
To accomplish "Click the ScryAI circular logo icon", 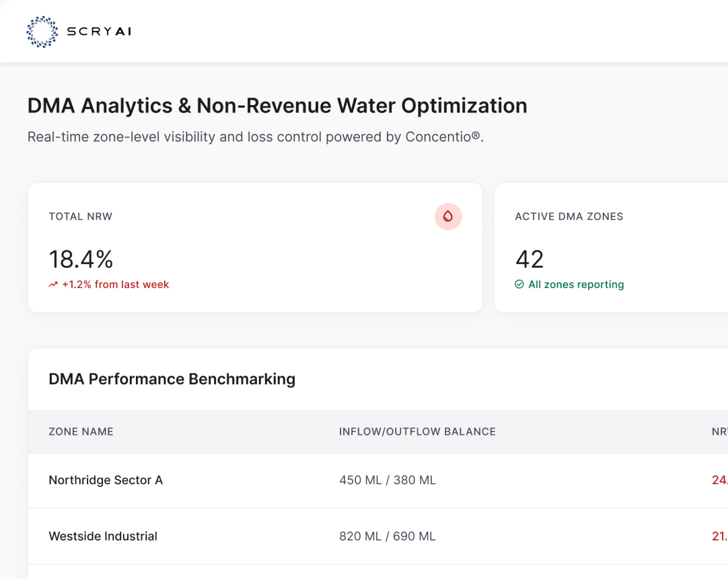I will [x=42, y=32].
